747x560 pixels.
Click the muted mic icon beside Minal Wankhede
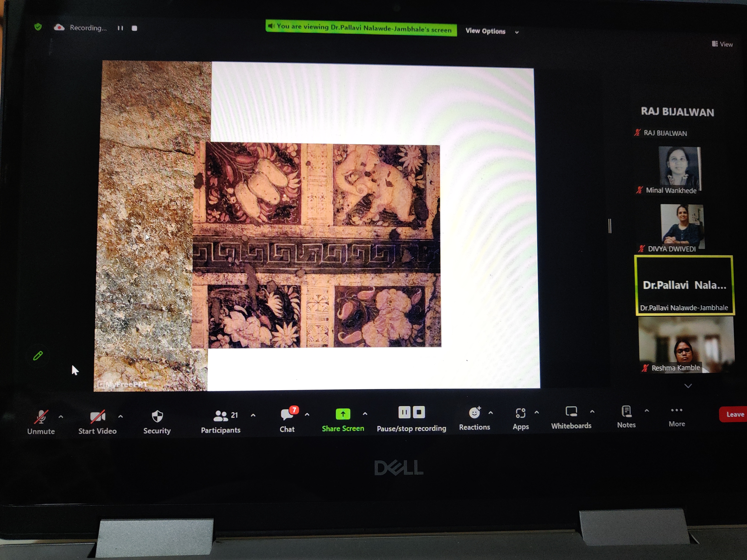click(639, 190)
